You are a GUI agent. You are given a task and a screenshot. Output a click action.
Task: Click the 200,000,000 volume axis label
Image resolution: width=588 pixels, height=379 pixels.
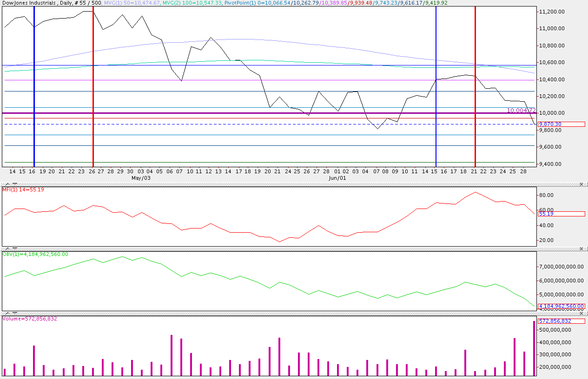pos(554,367)
